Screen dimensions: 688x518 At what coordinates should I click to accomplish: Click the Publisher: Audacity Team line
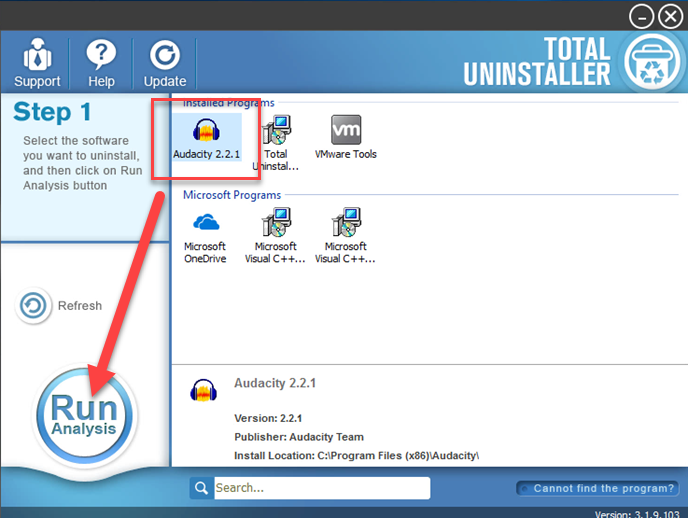click(299, 437)
